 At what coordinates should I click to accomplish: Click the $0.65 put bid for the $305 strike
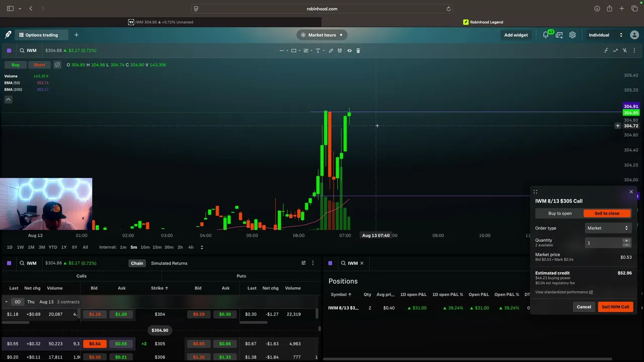199,344
